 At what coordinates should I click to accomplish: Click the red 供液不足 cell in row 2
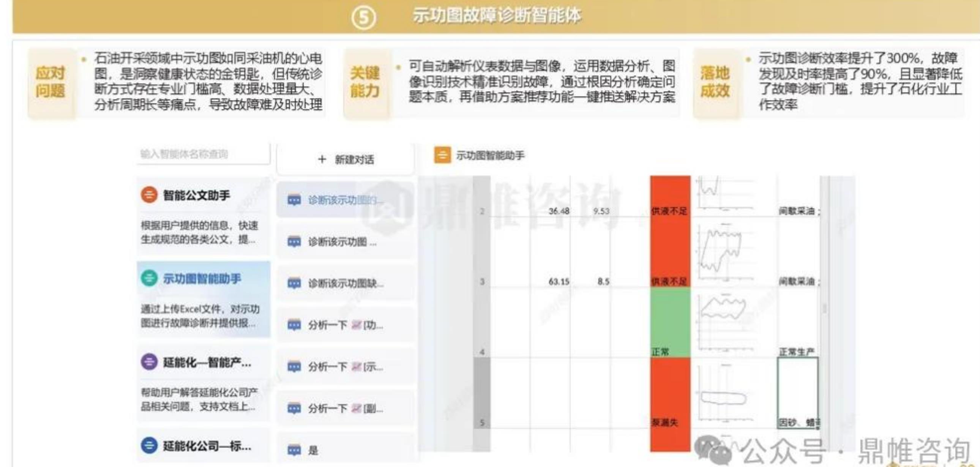(x=670, y=196)
